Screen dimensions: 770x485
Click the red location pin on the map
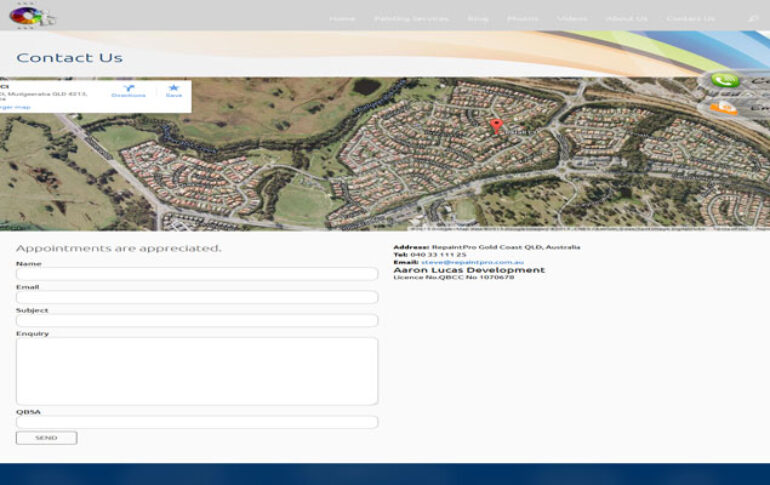click(495, 126)
